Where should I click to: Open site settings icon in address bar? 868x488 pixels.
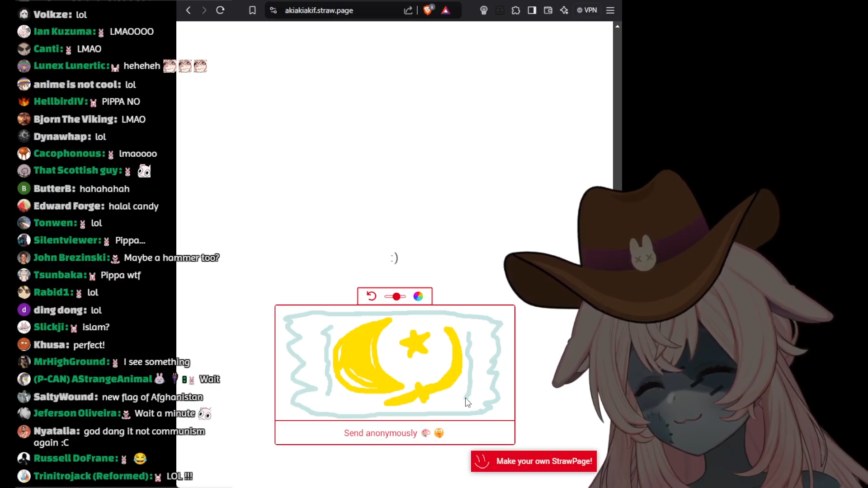pyautogui.click(x=273, y=10)
